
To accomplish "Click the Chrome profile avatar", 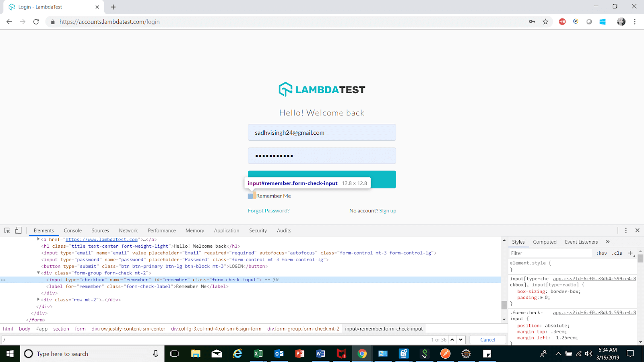I will coord(620,22).
